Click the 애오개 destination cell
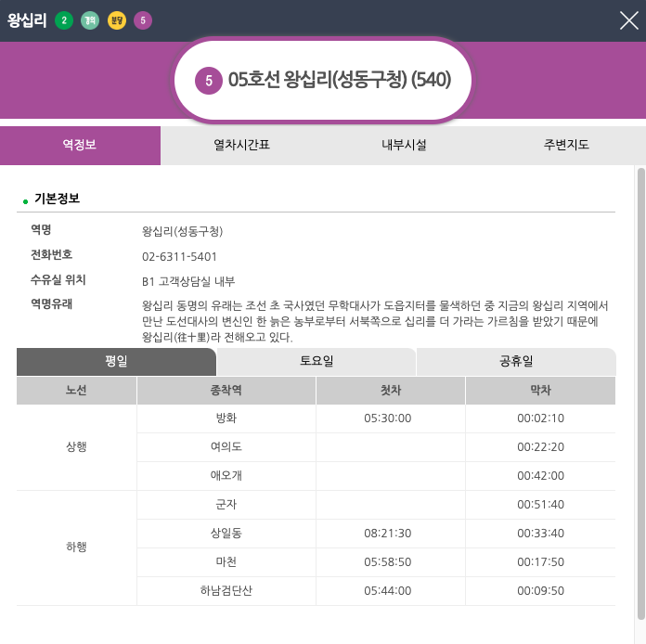The image size is (646, 644). [x=226, y=476]
